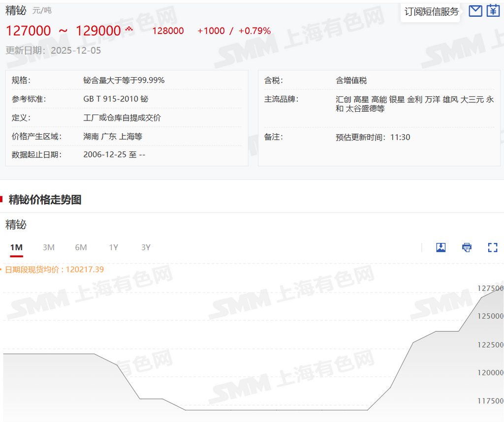The height and width of the screenshot is (422, 504).
Task: Click the spec value 铋含量大于等于99.99%
Action: pos(124,80)
